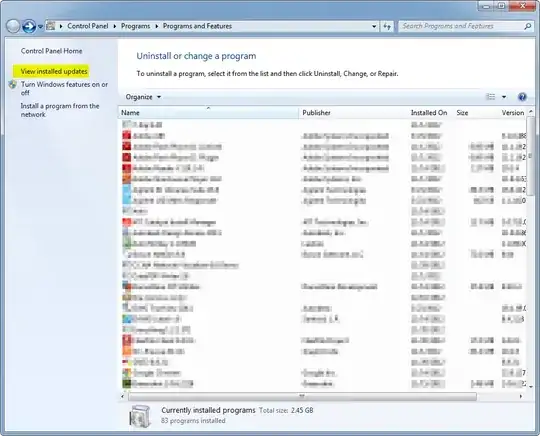Go forward using the Forward arrow button

pos(29,26)
